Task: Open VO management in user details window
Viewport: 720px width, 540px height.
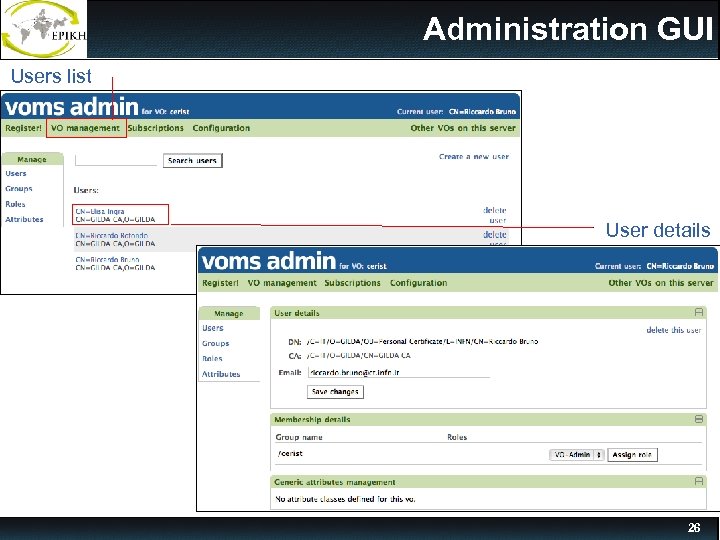Action: tap(282, 283)
